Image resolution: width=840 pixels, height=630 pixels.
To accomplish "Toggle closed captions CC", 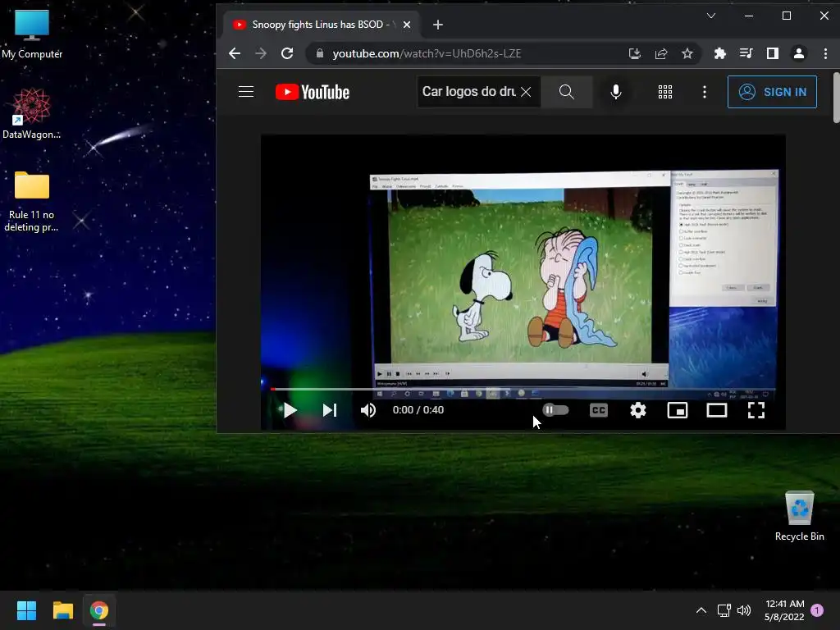I will tap(598, 410).
